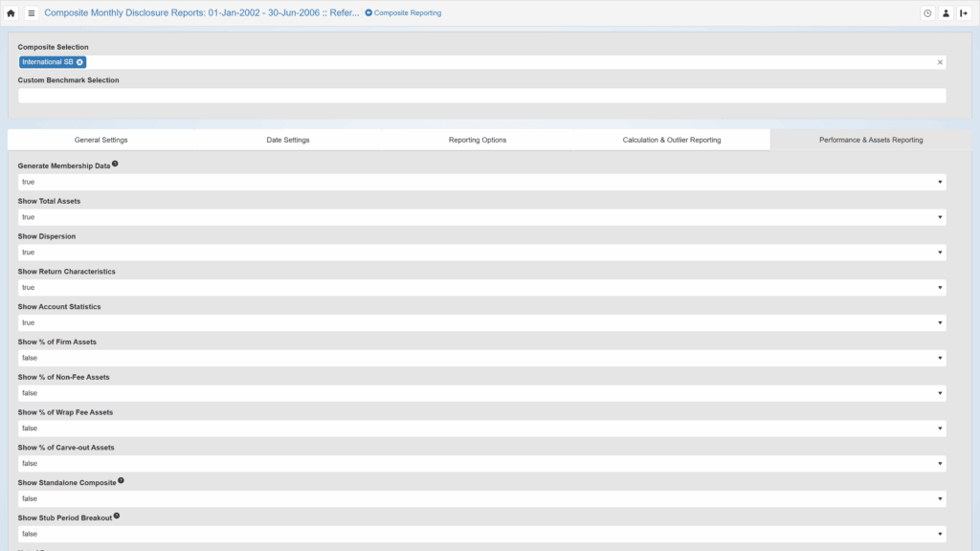Go to the home page icon

click(x=11, y=13)
